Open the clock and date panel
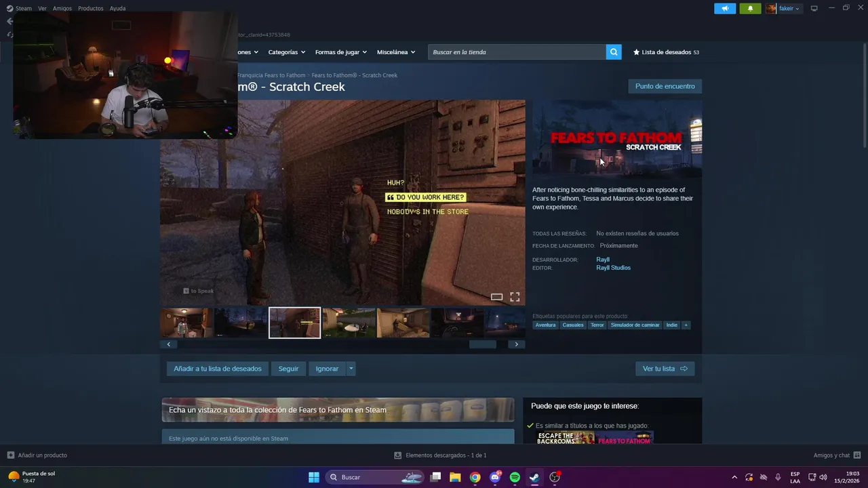Viewport: 868px width, 488px height. [846, 477]
